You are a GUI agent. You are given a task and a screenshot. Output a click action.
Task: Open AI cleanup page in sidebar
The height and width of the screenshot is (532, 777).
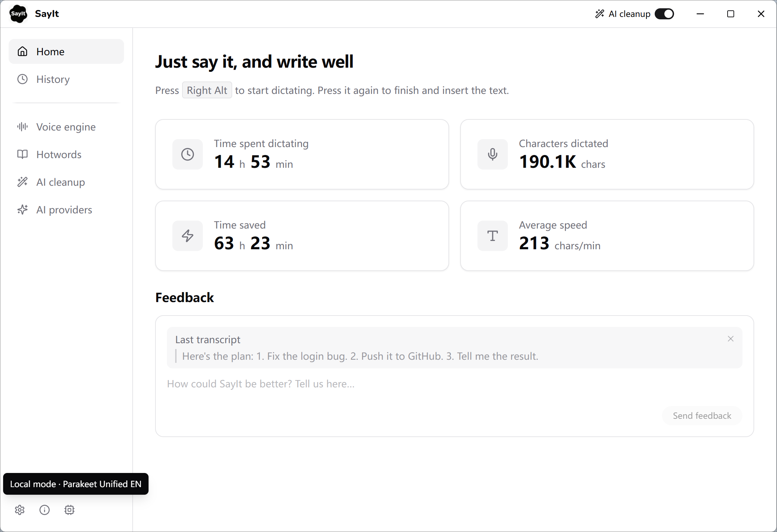[x=66, y=182]
